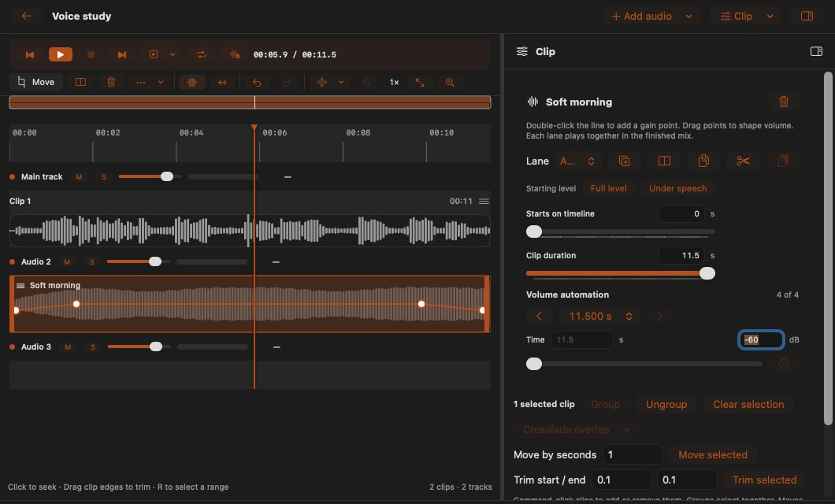Click the paste icon in the Clip panel

tap(783, 161)
